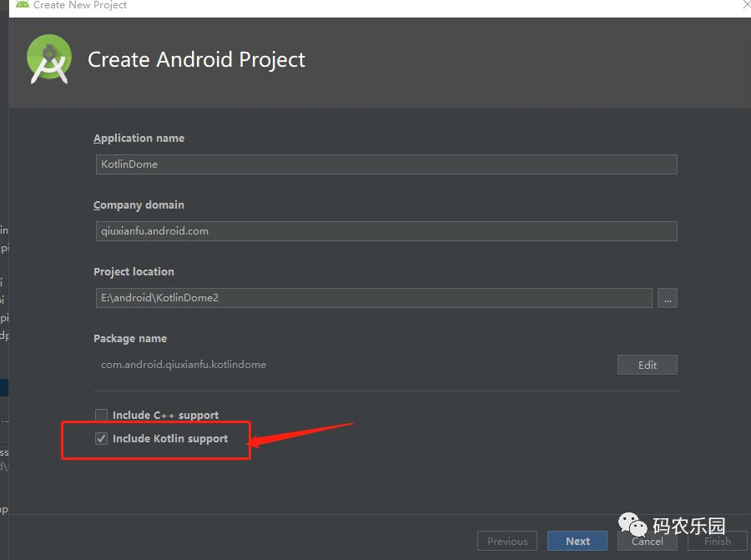Screen dimensions: 751x560
Task: Close the Create New Project dialog
Action: pos(746,4)
